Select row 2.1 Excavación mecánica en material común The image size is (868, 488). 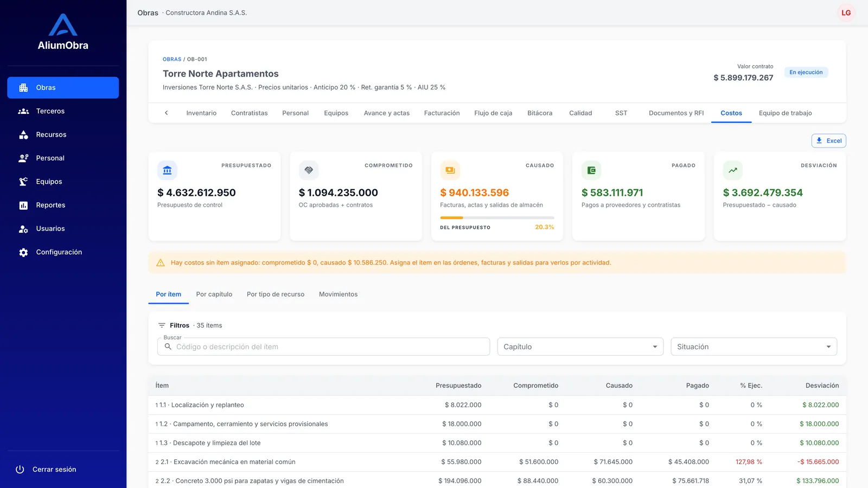(497, 462)
